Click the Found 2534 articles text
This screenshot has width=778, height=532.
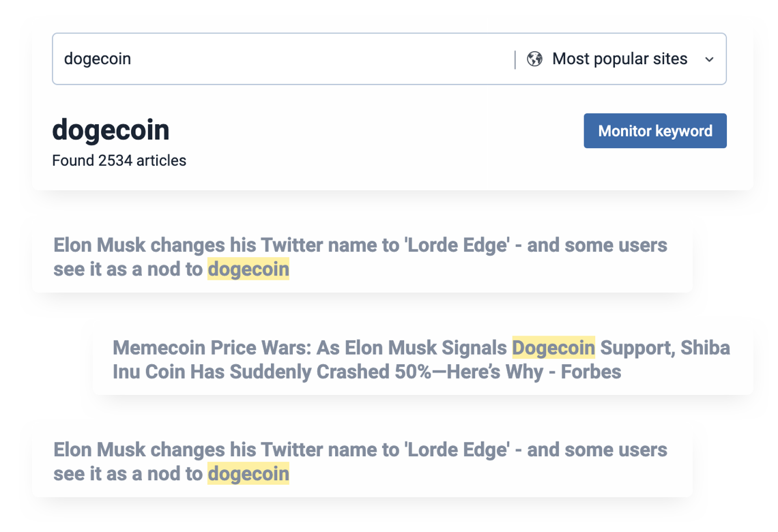(119, 161)
